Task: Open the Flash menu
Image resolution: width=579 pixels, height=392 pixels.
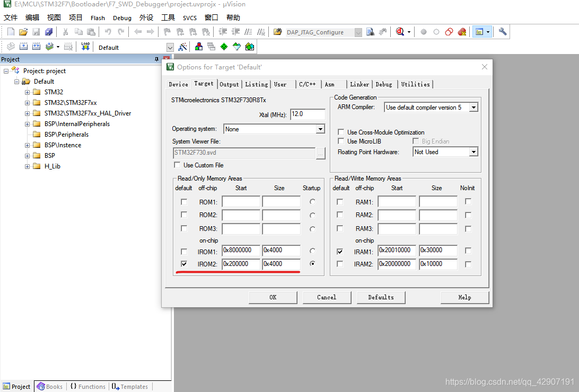Action: coord(98,17)
